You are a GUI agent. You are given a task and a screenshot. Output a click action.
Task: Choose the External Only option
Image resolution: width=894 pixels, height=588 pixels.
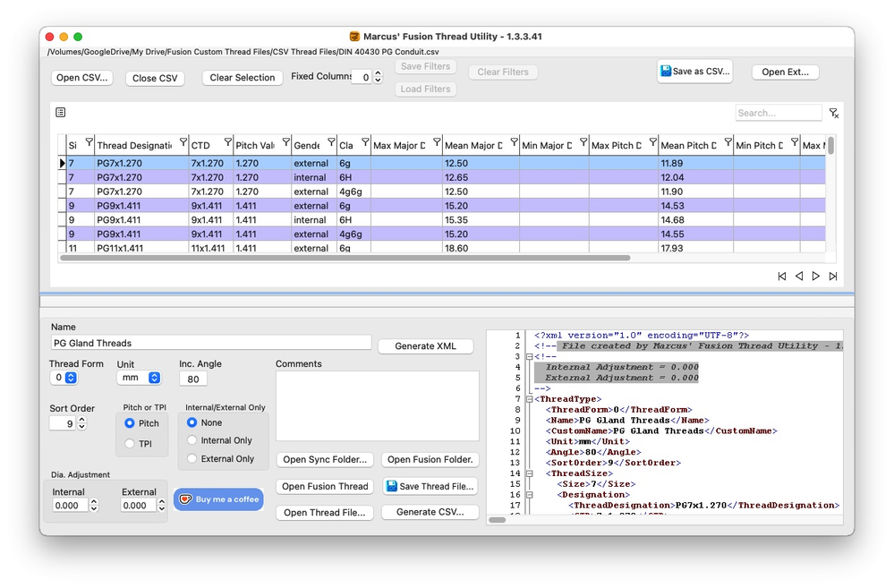tap(192, 458)
